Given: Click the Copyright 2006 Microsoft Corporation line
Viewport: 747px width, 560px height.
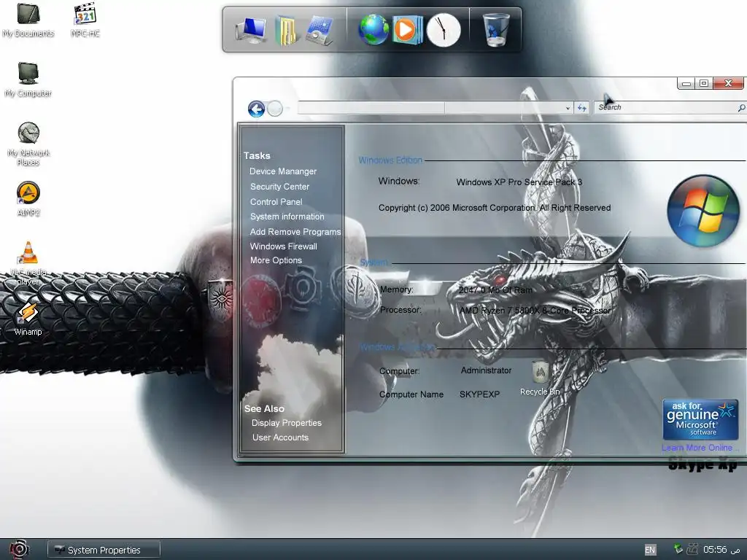Looking at the screenshot, I should pos(495,208).
